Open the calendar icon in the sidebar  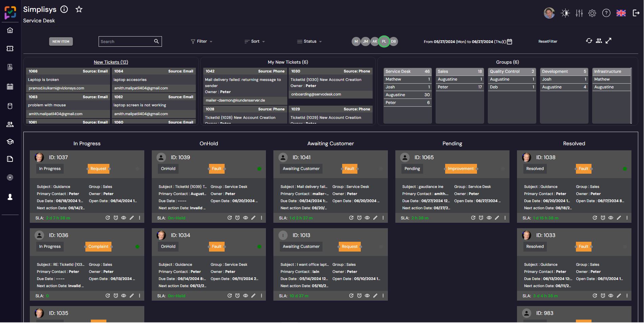point(10,86)
